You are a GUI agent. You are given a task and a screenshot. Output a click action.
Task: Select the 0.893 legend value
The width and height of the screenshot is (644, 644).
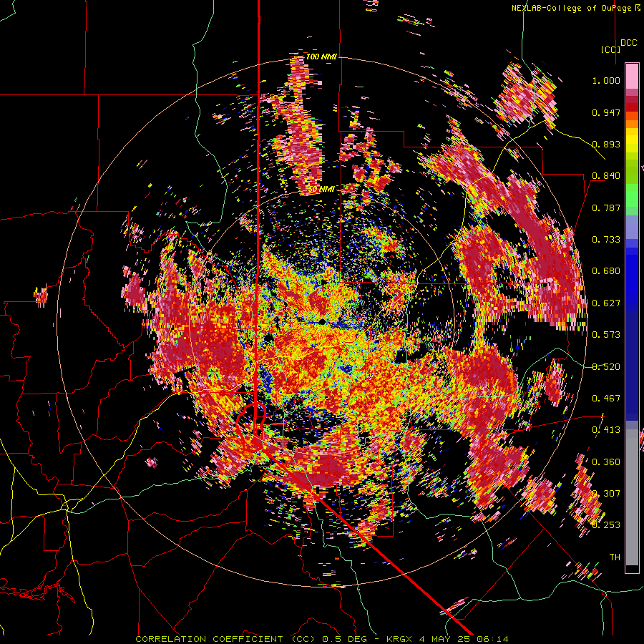click(606, 144)
